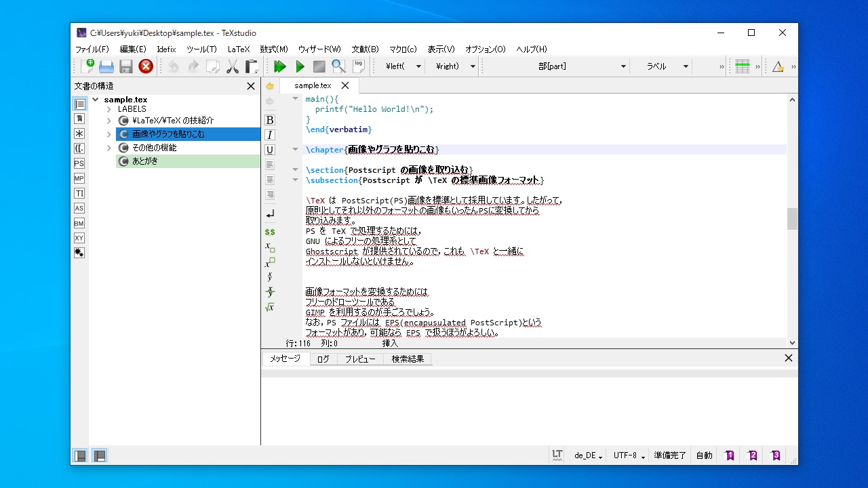Change the de_DE spell check language

point(589,455)
